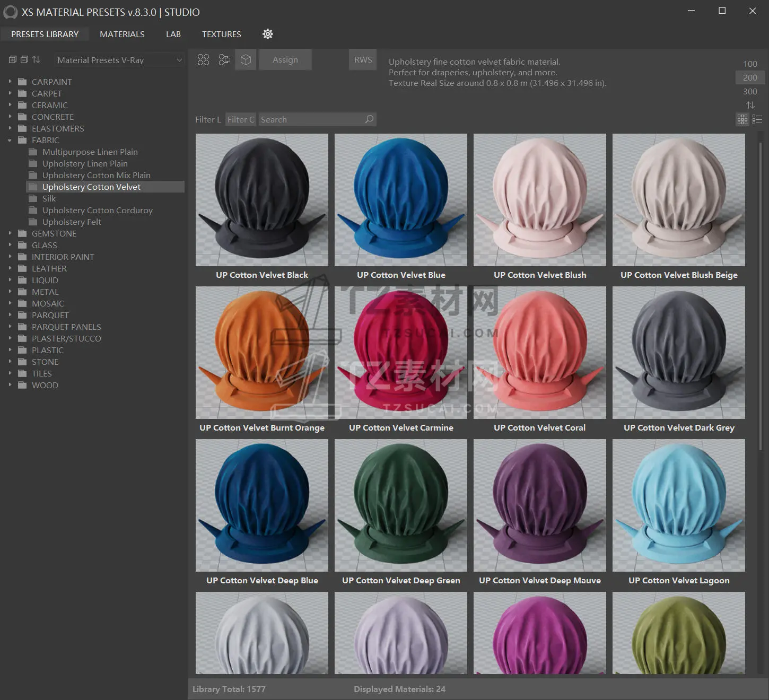Click the collapse all folders icon
The height and width of the screenshot is (700, 769).
(x=24, y=60)
